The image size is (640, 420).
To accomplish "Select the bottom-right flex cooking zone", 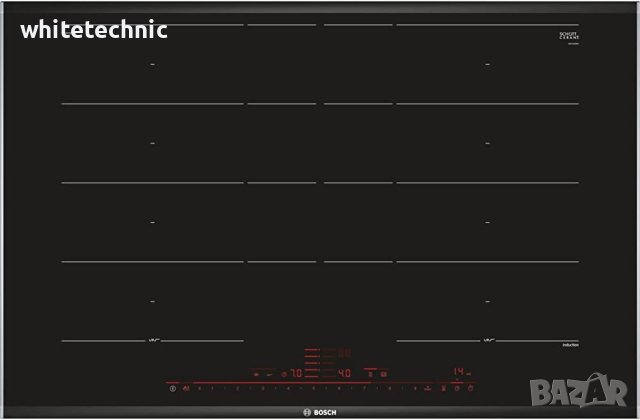I will coord(488,300).
